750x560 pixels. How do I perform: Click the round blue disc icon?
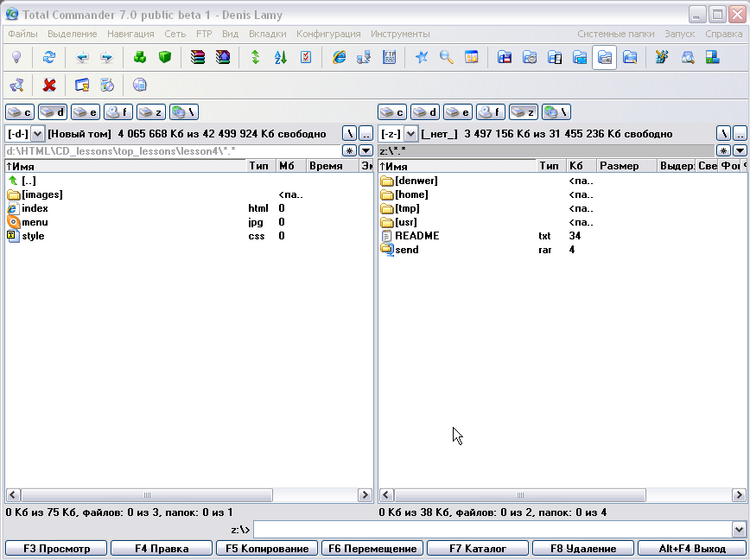(x=140, y=86)
